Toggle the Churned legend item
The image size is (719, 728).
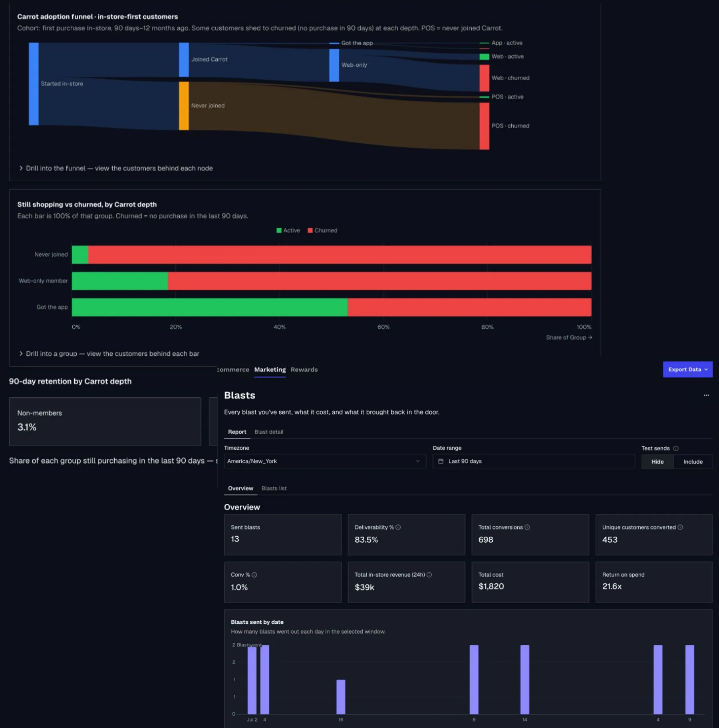(322, 230)
